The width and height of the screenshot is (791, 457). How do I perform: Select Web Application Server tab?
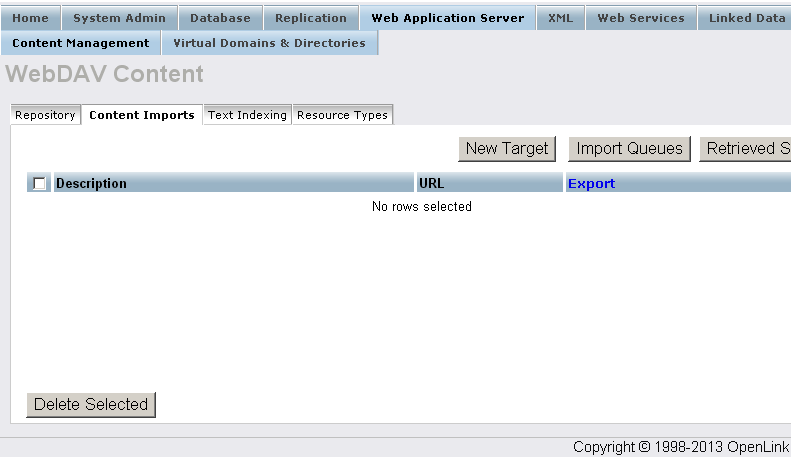447,18
